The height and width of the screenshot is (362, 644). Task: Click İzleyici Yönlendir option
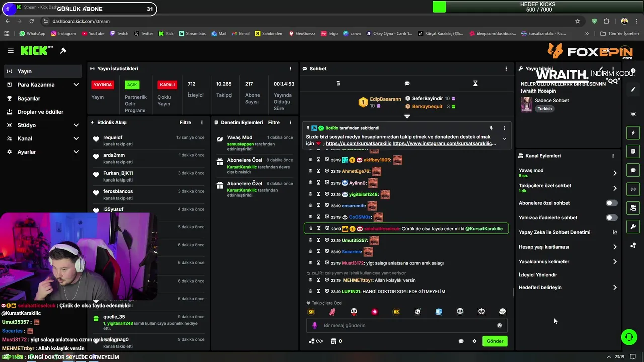[538, 275]
